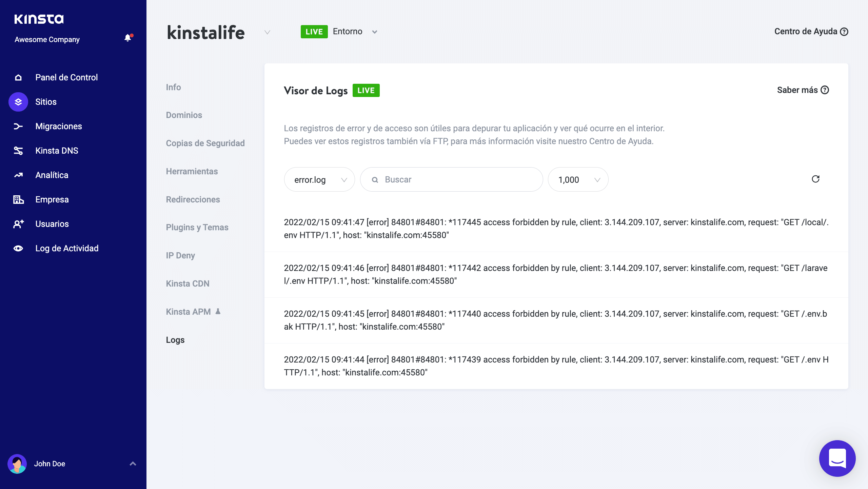Open the Intercom chat bubble
Image resolution: width=868 pixels, height=489 pixels.
tap(837, 458)
